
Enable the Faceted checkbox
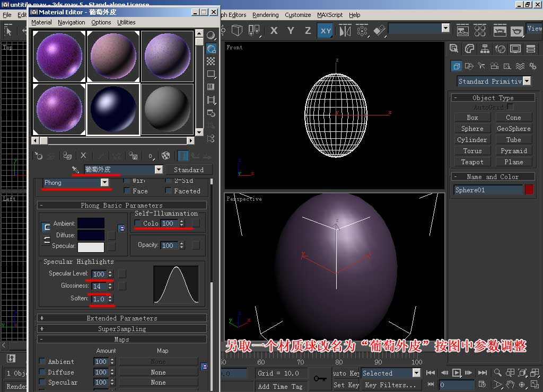point(168,191)
